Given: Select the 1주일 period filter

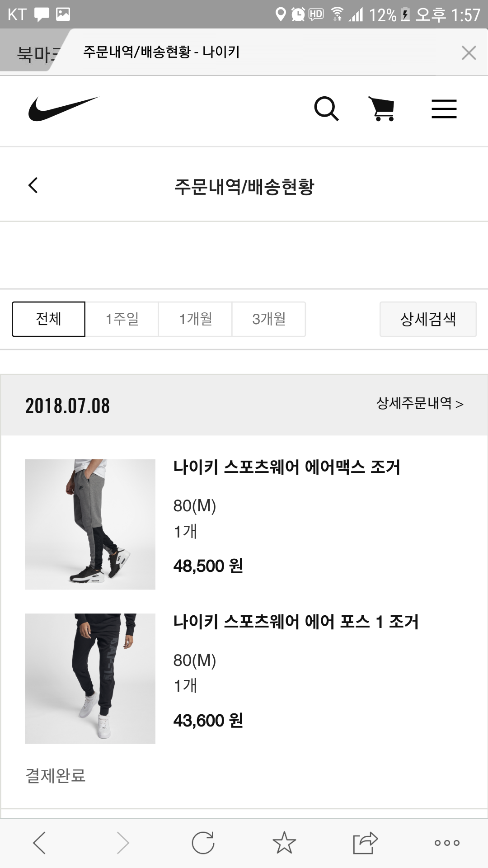Looking at the screenshot, I should (x=122, y=319).
